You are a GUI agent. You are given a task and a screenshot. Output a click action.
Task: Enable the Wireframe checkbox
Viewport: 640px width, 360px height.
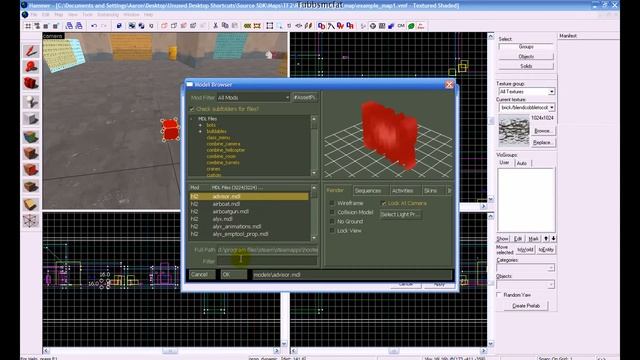(x=332, y=203)
